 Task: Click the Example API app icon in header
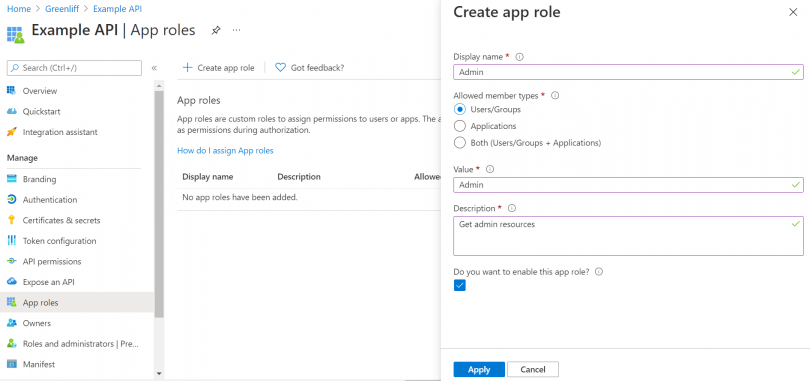(15, 34)
